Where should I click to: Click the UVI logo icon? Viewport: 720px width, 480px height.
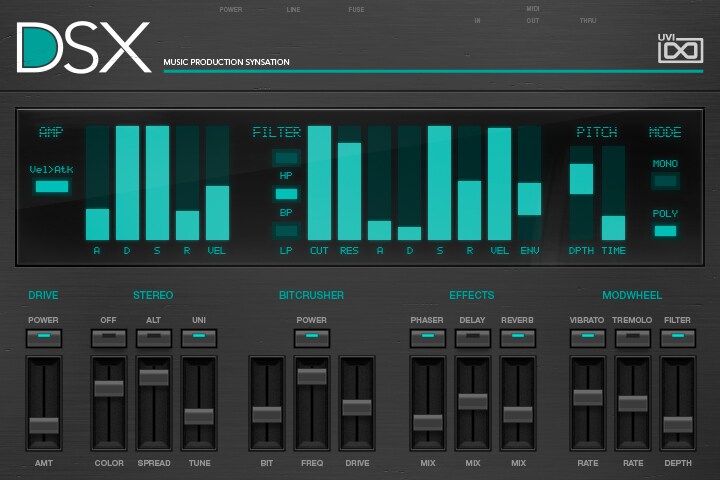(680, 48)
